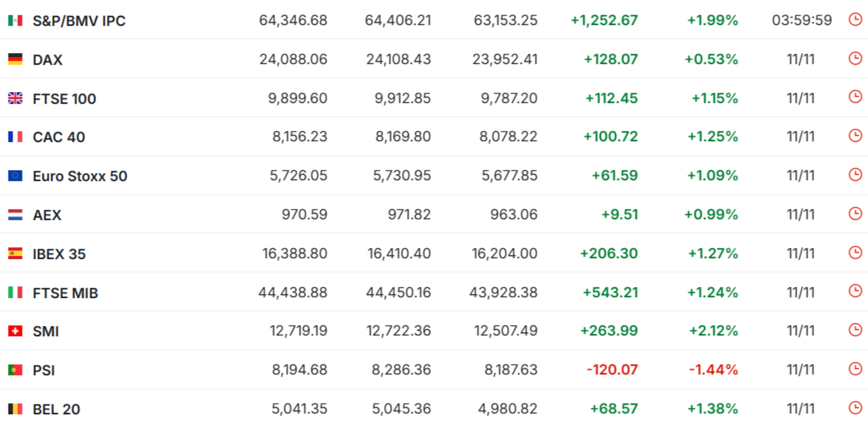Click the FTSE 100 row clock icon
Viewport: 868px width, 422px height.
pyautogui.click(x=855, y=97)
